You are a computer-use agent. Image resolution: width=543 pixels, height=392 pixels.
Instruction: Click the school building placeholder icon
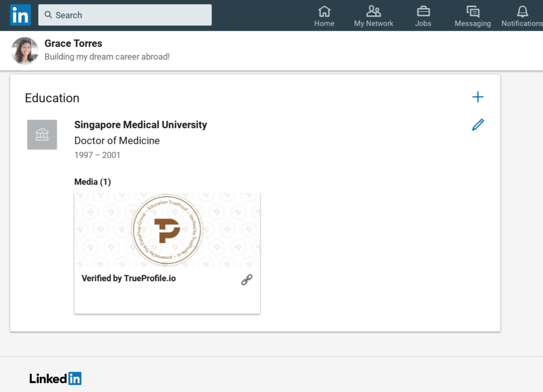click(x=42, y=135)
